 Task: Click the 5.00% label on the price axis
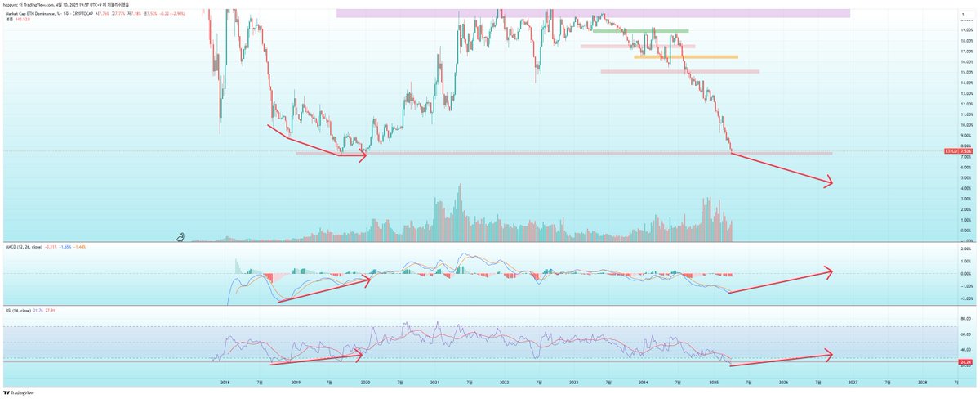pos(966,177)
